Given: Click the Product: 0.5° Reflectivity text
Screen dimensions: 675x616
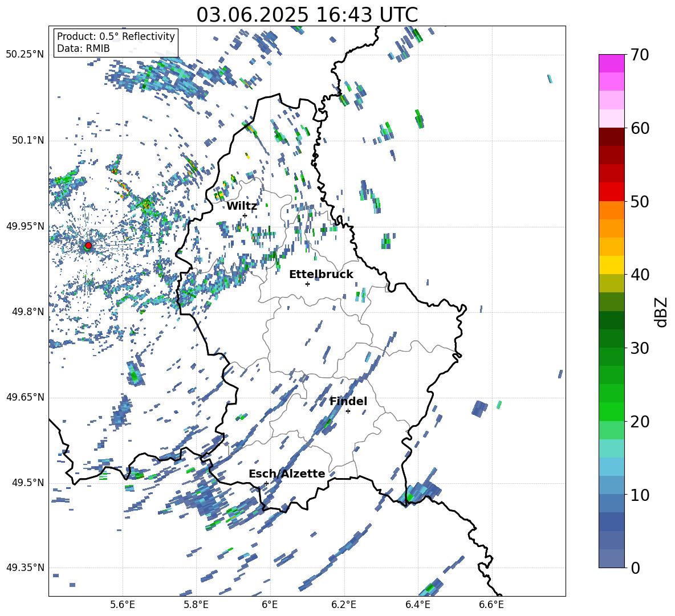Looking at the screenshot, I should [116, 36].
